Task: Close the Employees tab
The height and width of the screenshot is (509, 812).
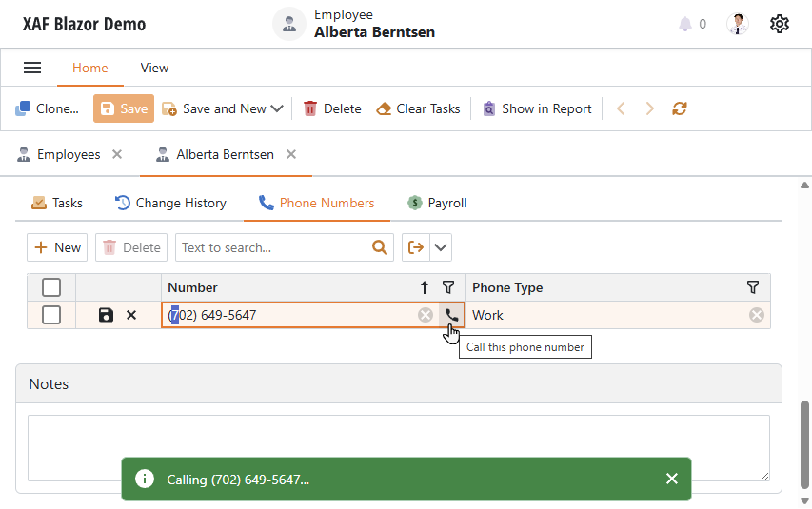Action: (x=117, y=154)
